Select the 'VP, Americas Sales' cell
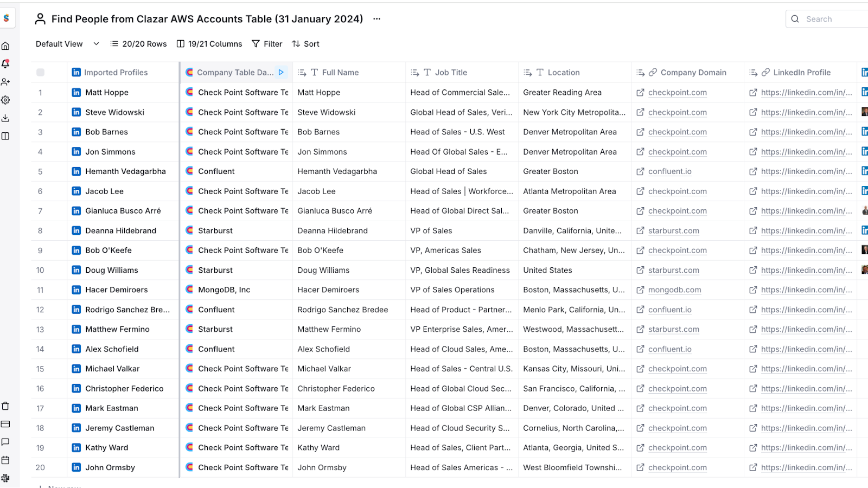Screen dimensions: 868x488 462,251
